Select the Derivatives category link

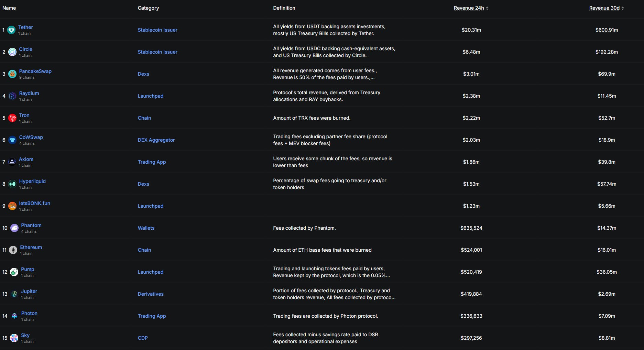pos(151,294)
